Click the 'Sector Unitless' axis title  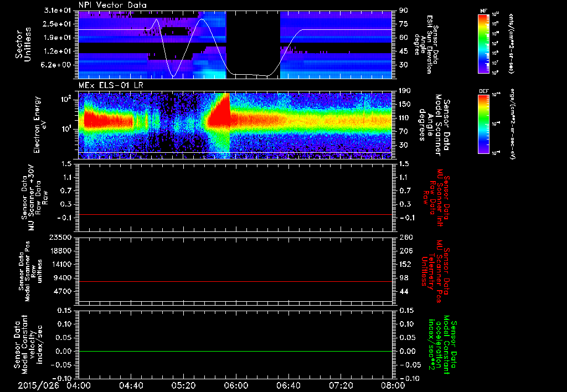point(23,44)
